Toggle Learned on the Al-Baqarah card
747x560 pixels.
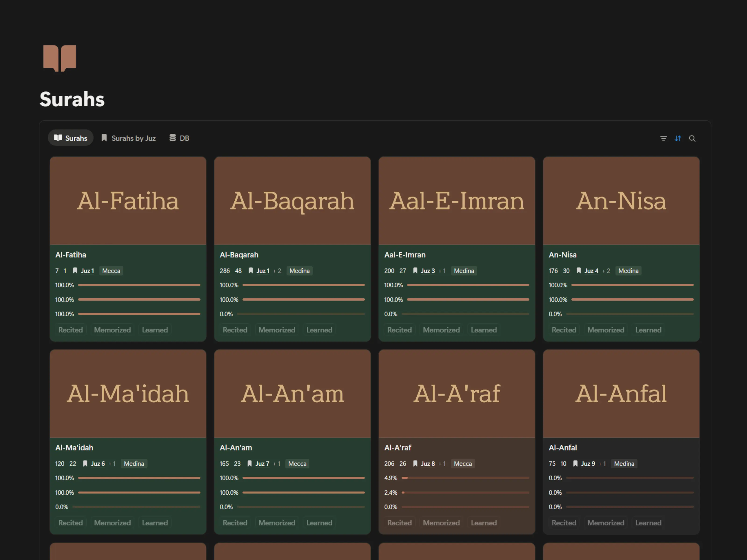tap(319, 330)
